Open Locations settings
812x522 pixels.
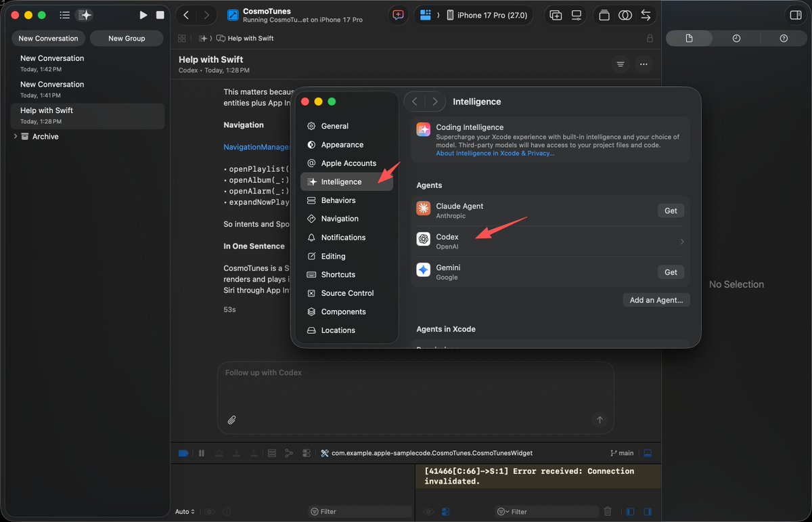[346, 330]
